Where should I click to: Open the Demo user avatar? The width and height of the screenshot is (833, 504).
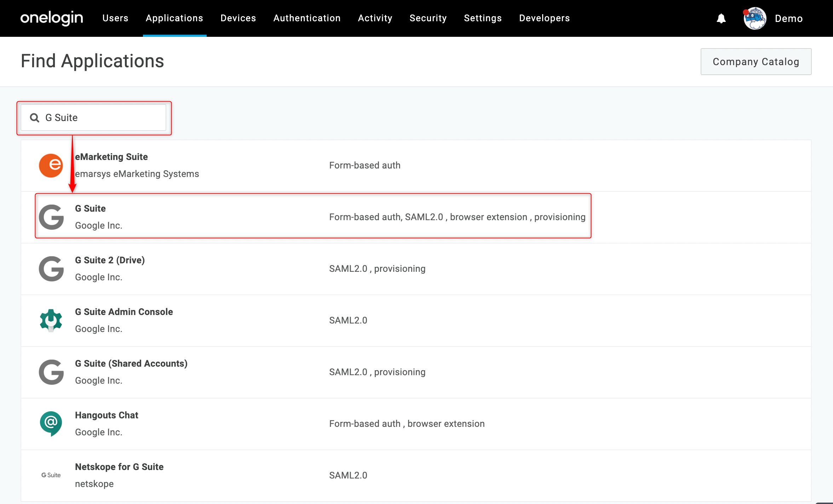[x=755, y=18]
